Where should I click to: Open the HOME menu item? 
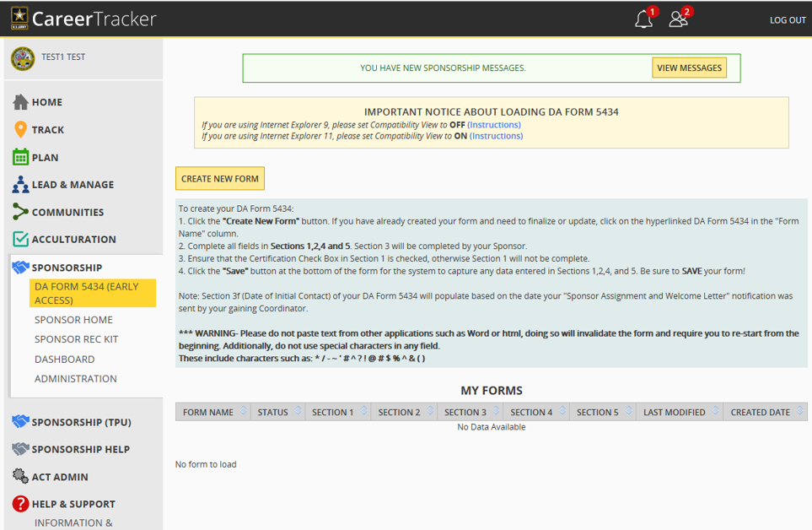[x=47, y=103]
